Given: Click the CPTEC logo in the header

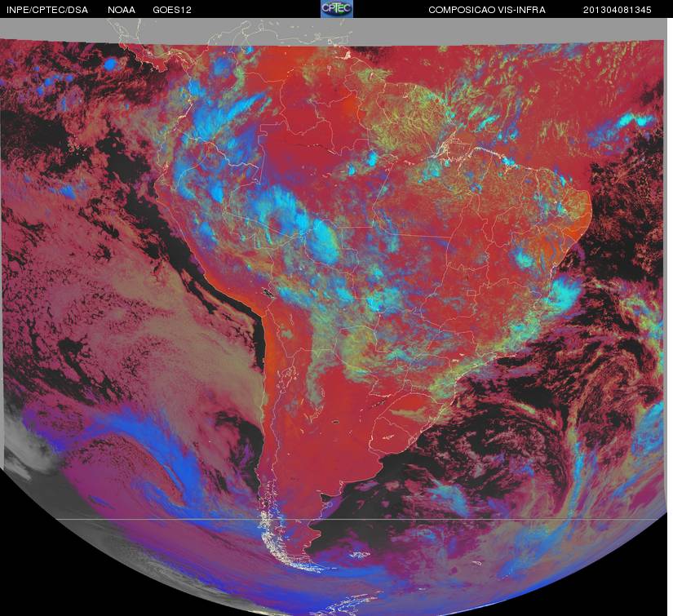Looking at the screenshot, I should tap(337, 9).
